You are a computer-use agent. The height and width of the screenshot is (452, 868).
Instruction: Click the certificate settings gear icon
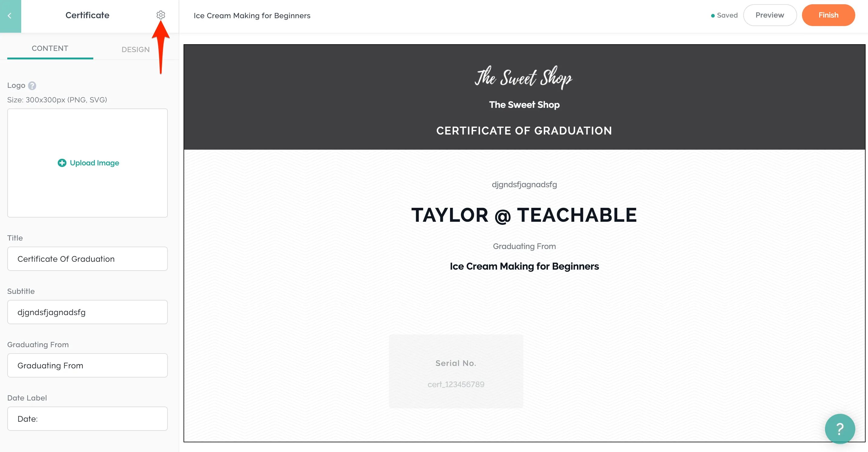coord(160,15)
